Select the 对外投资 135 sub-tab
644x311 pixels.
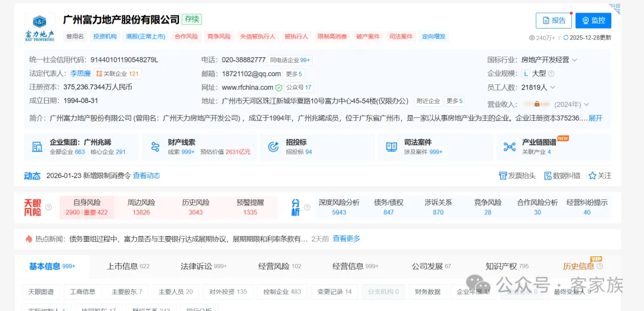pos(228,292)
